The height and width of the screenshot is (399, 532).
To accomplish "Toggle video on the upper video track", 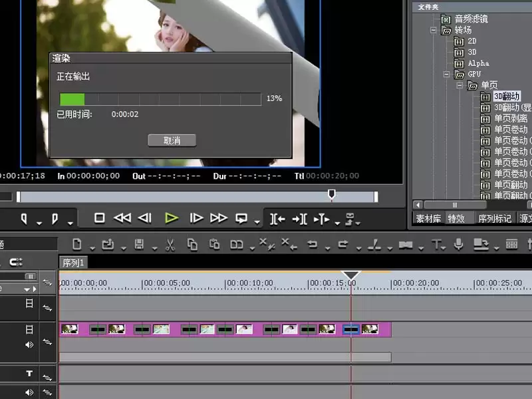I will tap(29, 303).
